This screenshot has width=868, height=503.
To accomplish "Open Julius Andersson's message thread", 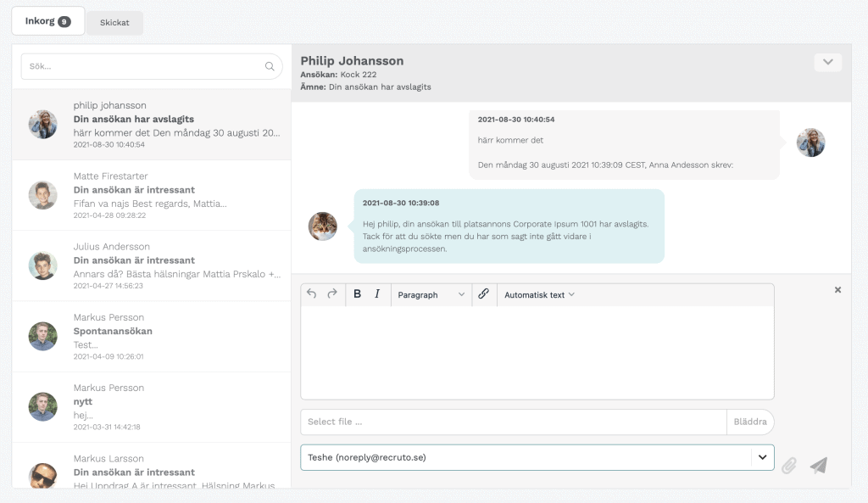I will (x=152, y=265).
